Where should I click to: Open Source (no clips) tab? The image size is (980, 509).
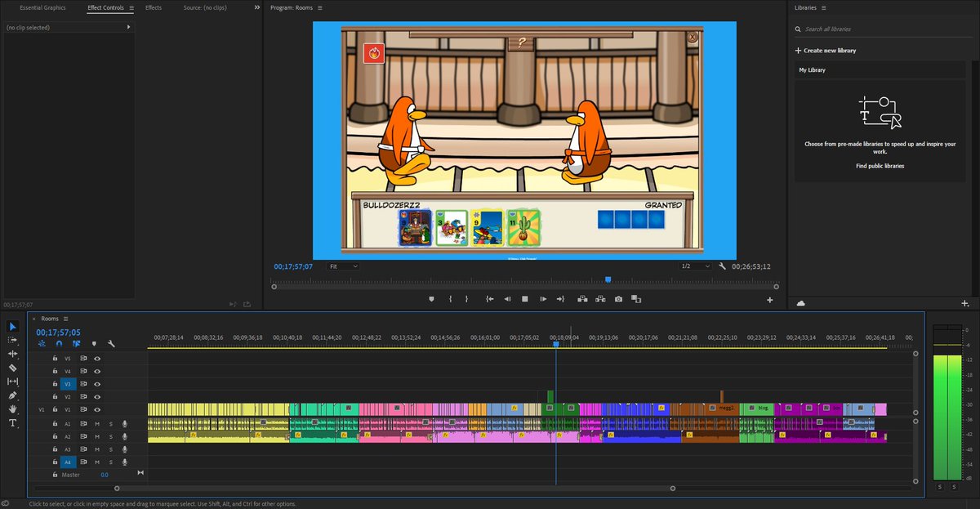(x=204, y=7)
